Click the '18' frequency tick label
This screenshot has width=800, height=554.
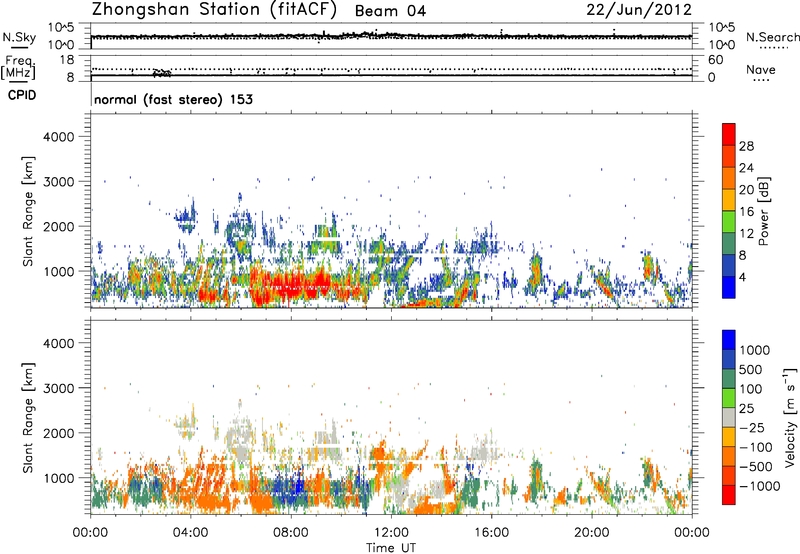tap(67, 60)
